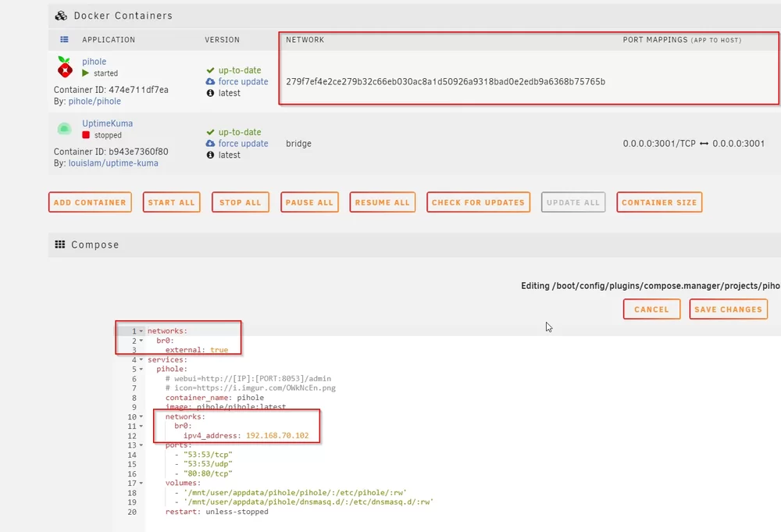Click CHECK FOR UPDATES button
The image size is (781, 532).
[478, 202]
